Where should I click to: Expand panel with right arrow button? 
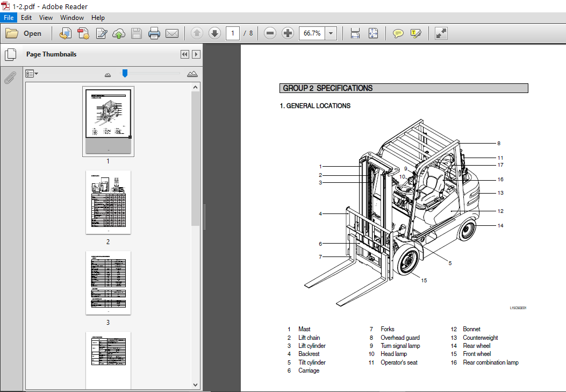196,54
